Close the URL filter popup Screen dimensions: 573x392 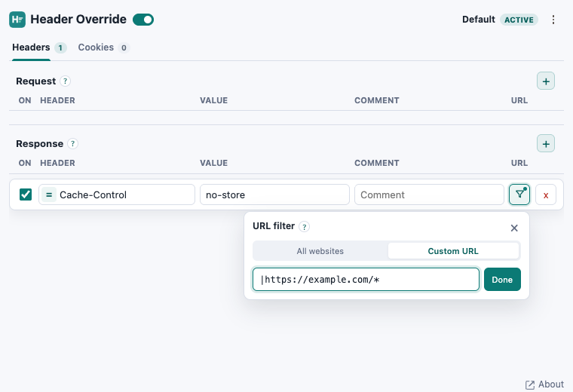[x=514, y=228]
